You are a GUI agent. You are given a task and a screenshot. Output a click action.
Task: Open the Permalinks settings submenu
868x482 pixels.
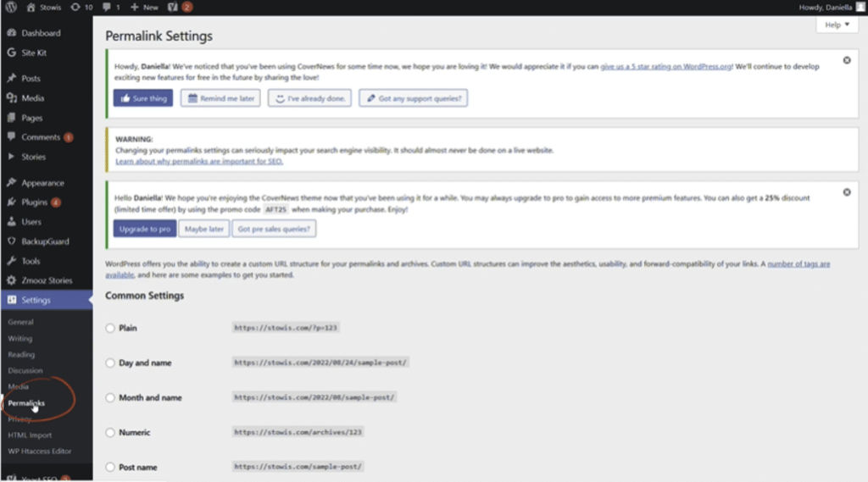26,403
